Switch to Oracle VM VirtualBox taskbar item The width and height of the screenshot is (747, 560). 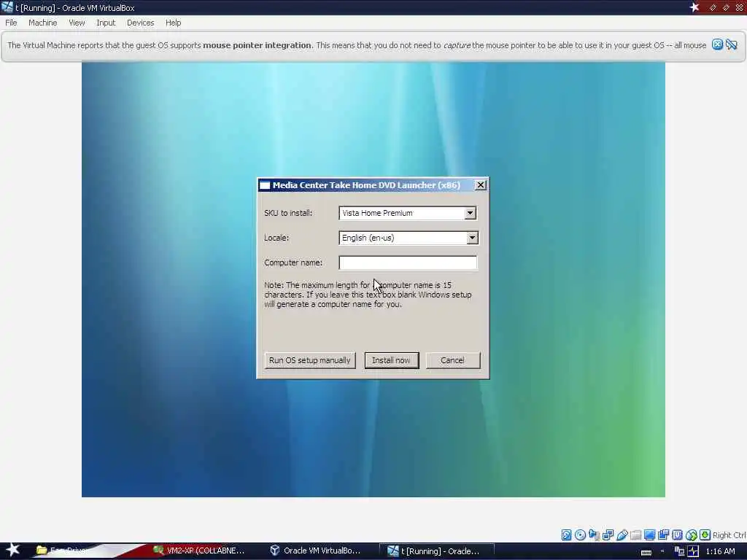315,551
